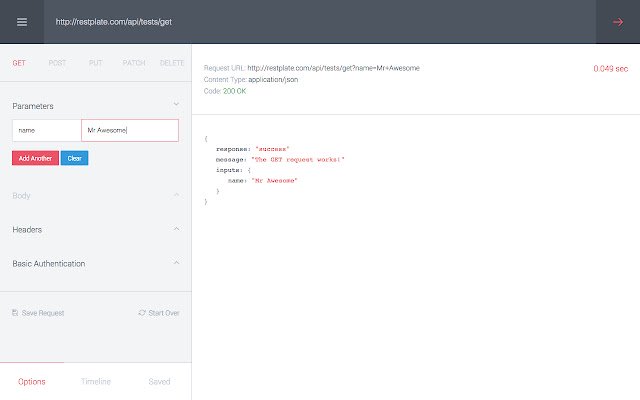Expand the Body section chevron
This screenshot has height=400, width=640.
click(x=176, y=195)
